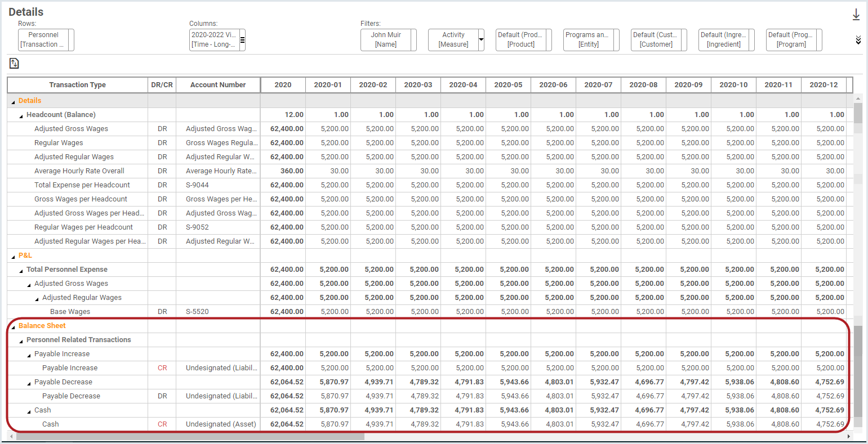The image size is (868, 444).
Task: Collapse the Payable Increase parent group
Action: tap(29, 355)
